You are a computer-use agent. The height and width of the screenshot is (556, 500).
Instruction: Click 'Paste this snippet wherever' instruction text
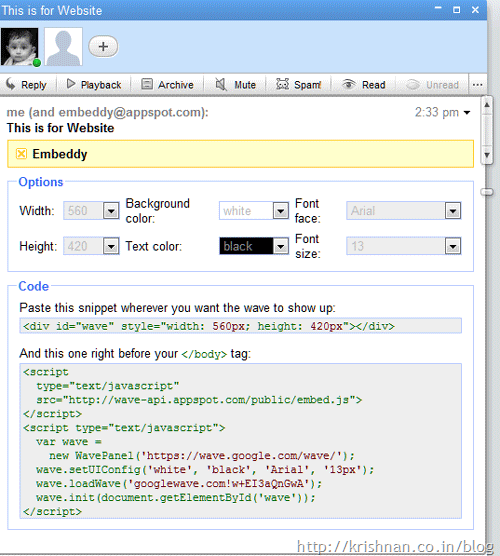click(177, 308)
